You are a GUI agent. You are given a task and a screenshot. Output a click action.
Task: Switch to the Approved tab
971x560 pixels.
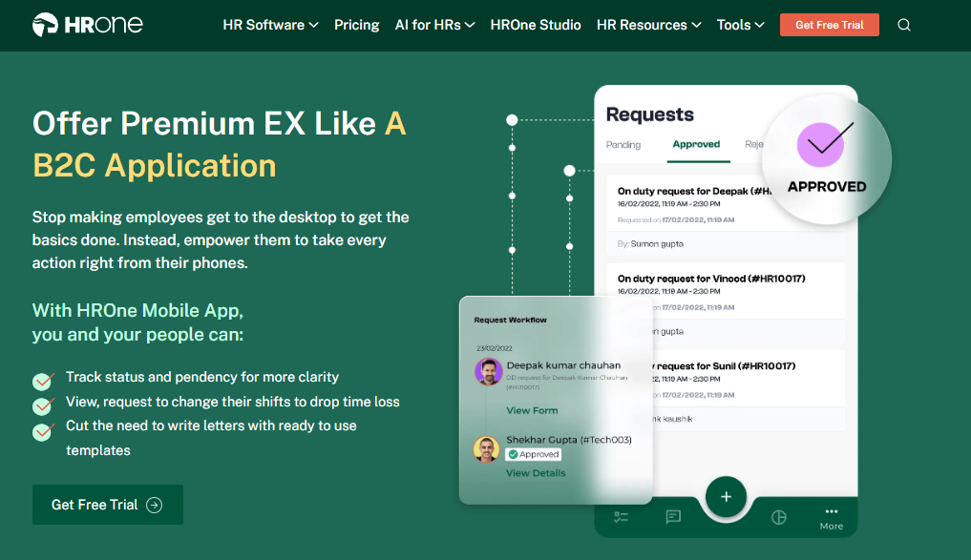[x=697, y=144]
